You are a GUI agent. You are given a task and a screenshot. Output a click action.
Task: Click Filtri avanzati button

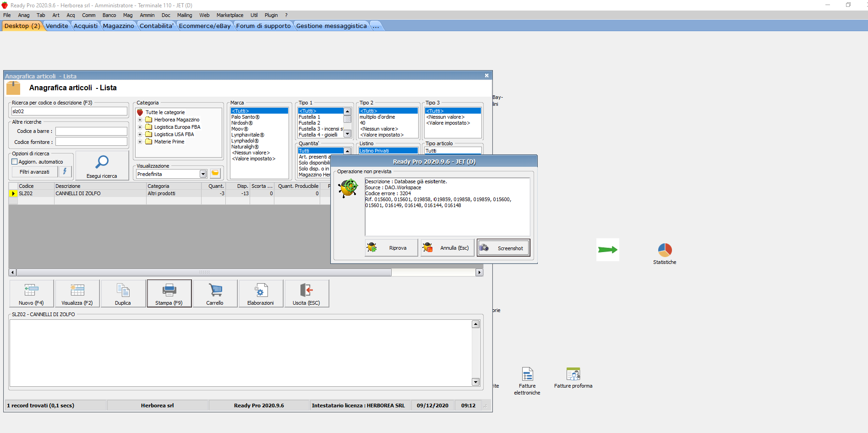click(34, 172)
